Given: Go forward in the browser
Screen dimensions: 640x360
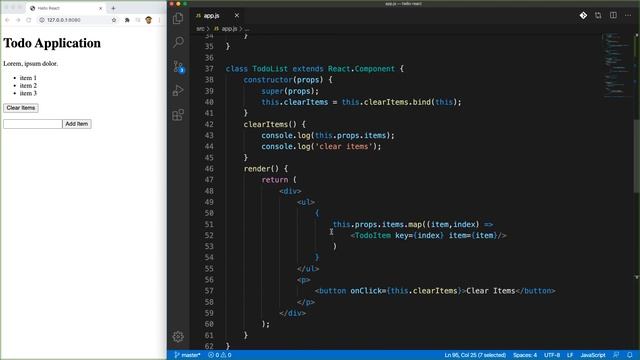Looking at the screenshot, I should (x=18, y=20).
